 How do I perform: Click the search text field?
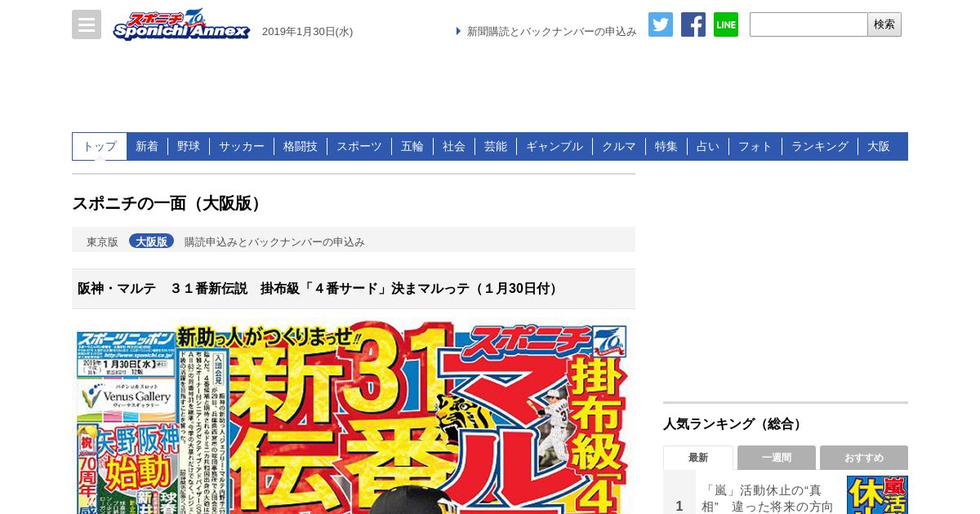tap(808, 24)
